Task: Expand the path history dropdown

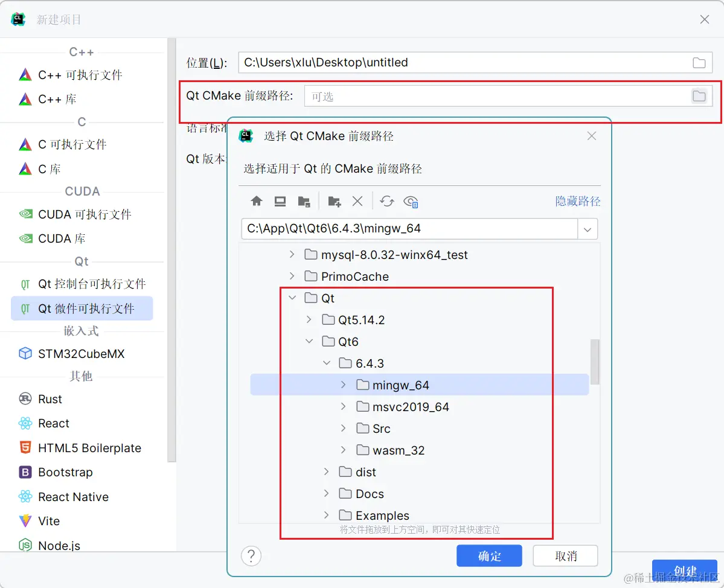Action: (x=587, y=229)
